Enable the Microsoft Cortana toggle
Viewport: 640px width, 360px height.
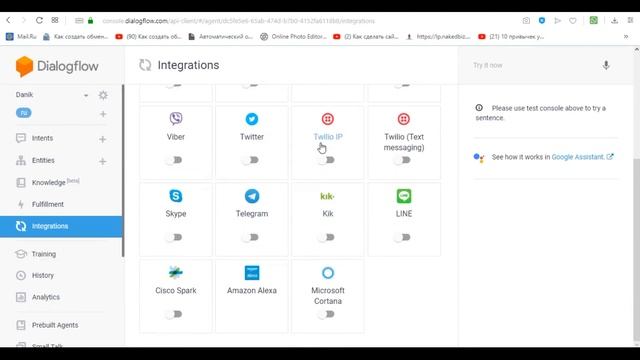(x=327, y=314)
